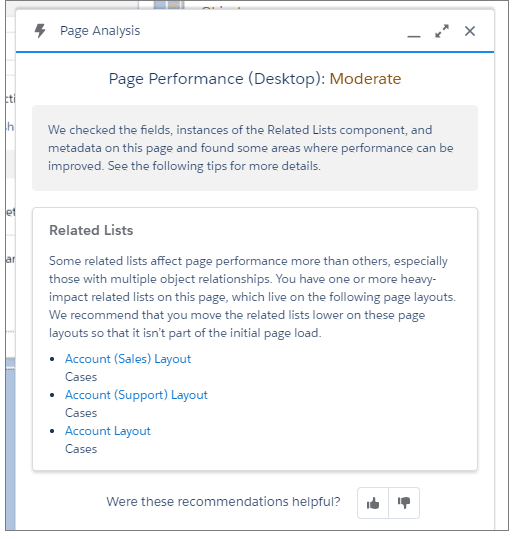The height and width of the screenshot is (539, 516).
Task: Open the Account (Support) Layout link
Action: [x=136, y=395]
